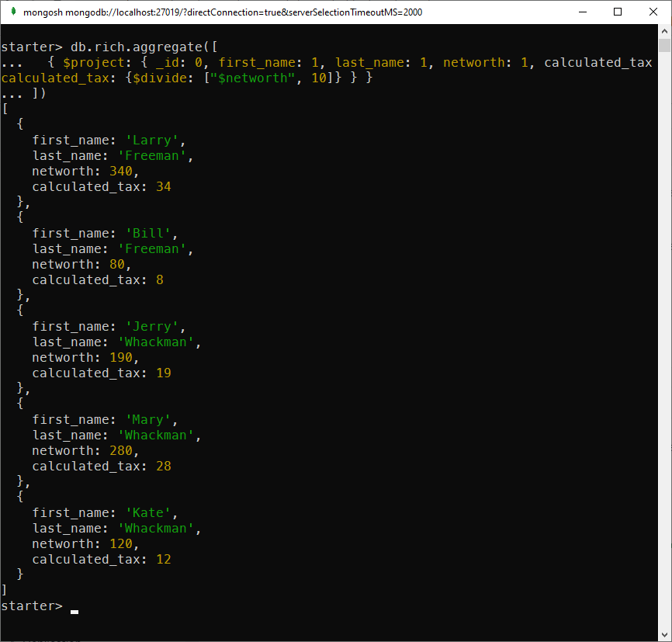Minimize the mongosh window
The image size is (672, 642).
[583, 12]
